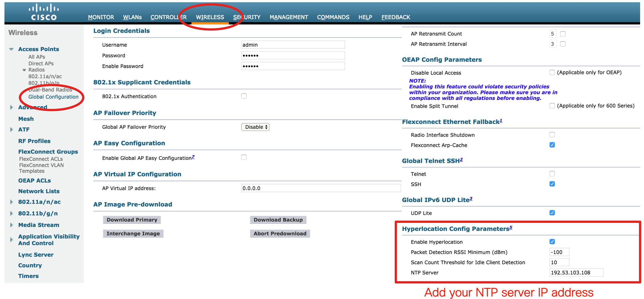Screen dimensions: 644x299
Task: Click the Scan Count Threshold field
Action: [x=559, y=262]
